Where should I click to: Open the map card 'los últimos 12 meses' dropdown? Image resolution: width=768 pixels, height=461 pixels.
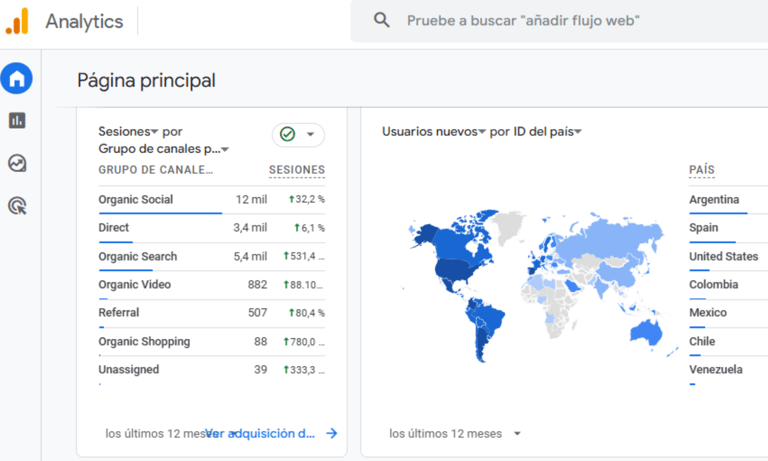click(455, 434)
